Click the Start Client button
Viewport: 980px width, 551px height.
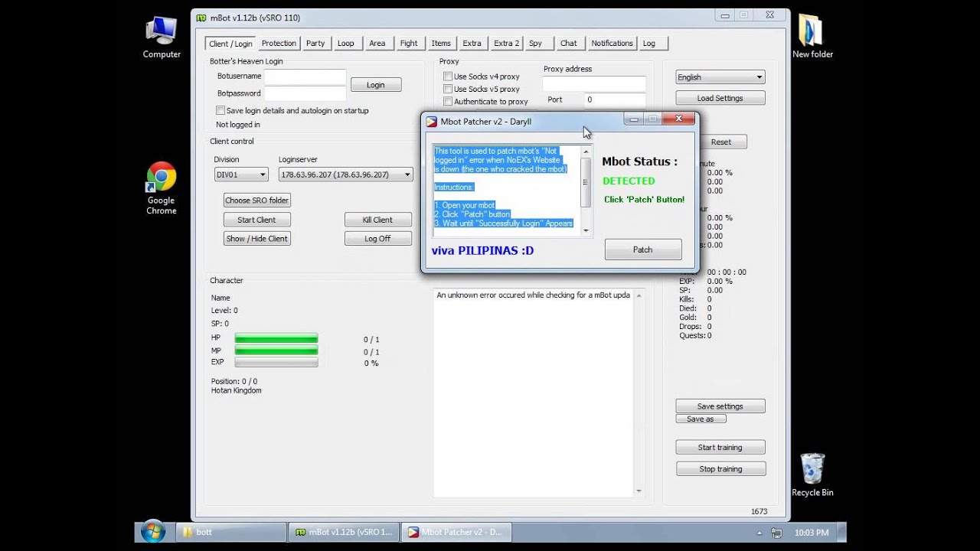point(256,220)
